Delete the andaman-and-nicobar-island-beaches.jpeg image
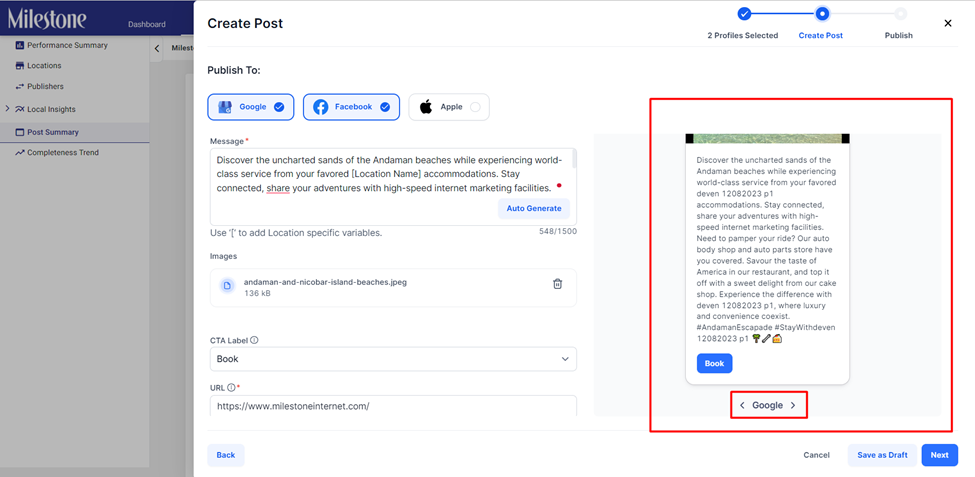This screenshot has height=477, width=975. click(558, 284)
